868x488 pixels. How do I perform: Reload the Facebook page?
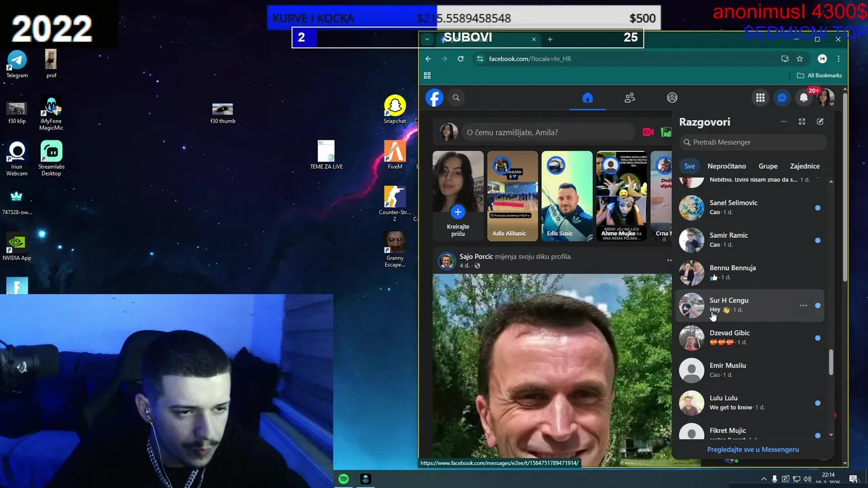(x=460, y=59)
